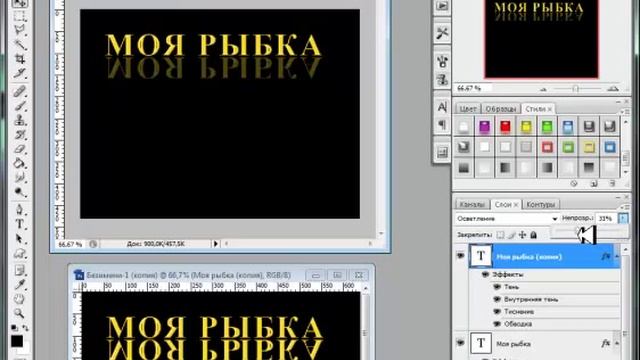Viewport: 640px width, 360px height.
Task: Select the Rectangular Marquee tool
Action: tap(20, 16)
